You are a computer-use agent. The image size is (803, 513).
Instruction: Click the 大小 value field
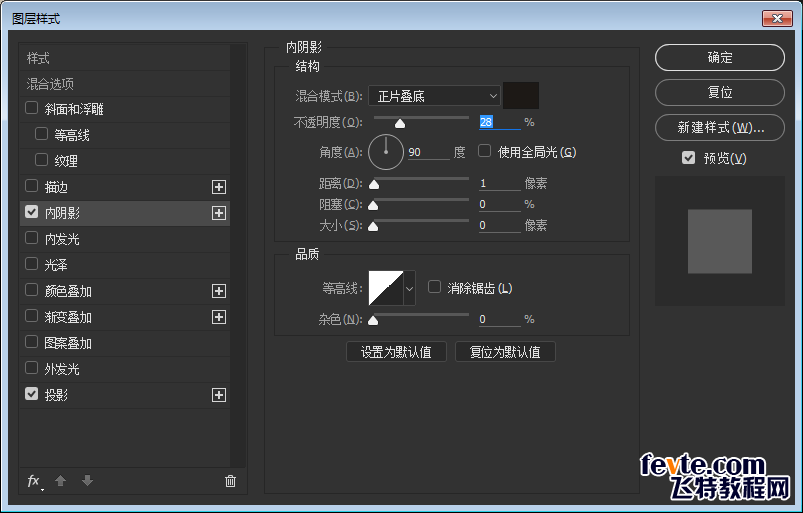pyautogui.click(x=499, y=225)
